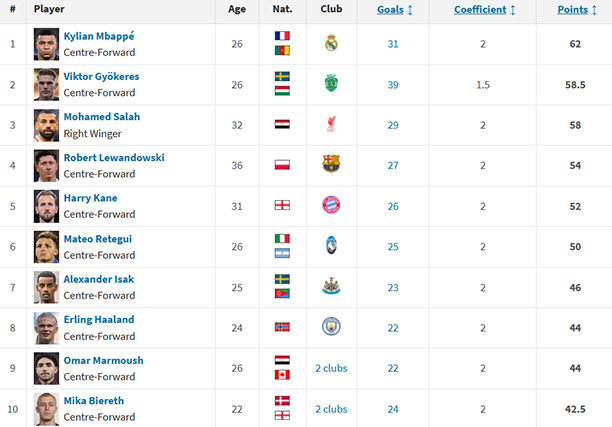Screen dimensions: 612x427
Task: Click Omar Marmoush's "2 clubs" link
Action: pos(332,368)
